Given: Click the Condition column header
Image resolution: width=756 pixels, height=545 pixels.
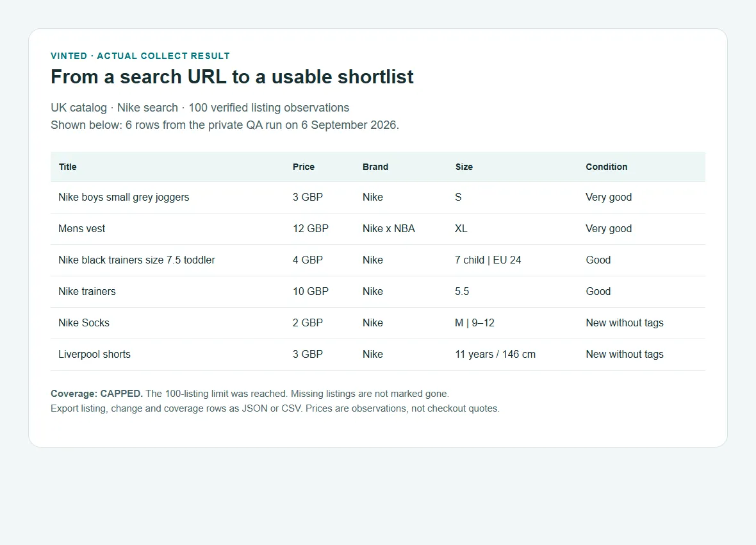Looking at the screenshot, I should (x=607, y=167).
